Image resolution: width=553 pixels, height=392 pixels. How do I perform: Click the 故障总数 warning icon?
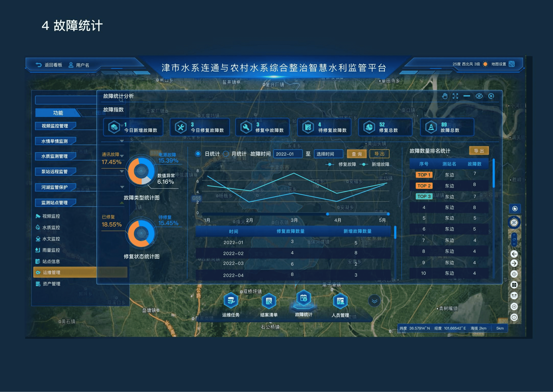click(431, 127)
